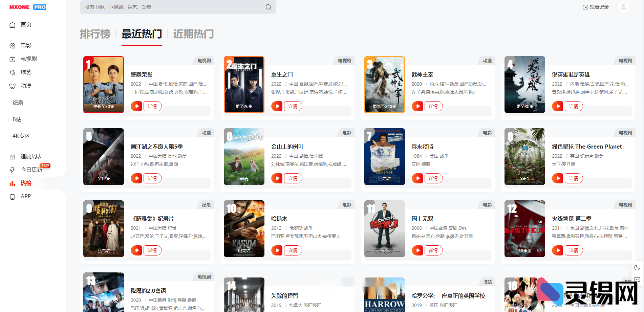Switch to the 排行榜 tab
This screenshot has height=312, width=644.
coord(95,34)
